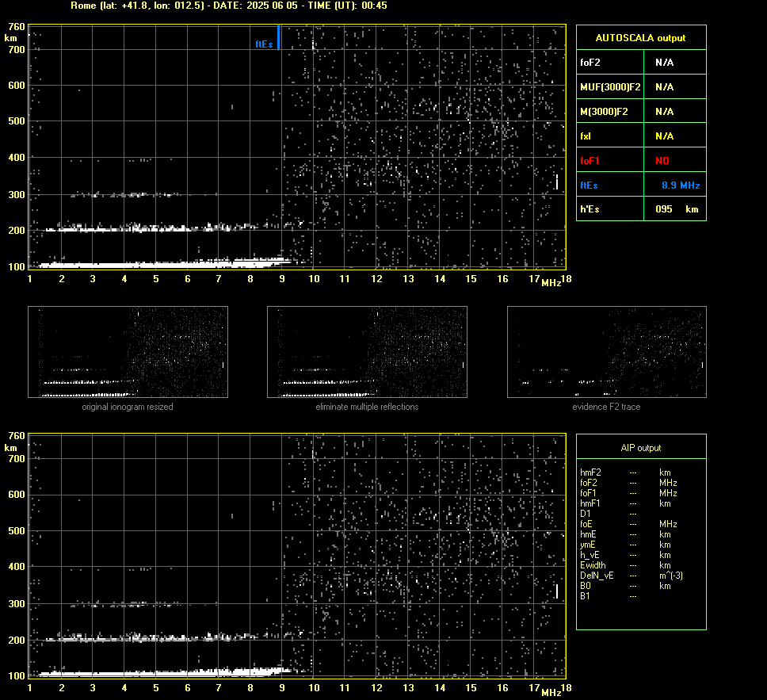Select the foF1 label in AIP output
Image resolution: width=767 pixels, height=700 pixels.
588,493
